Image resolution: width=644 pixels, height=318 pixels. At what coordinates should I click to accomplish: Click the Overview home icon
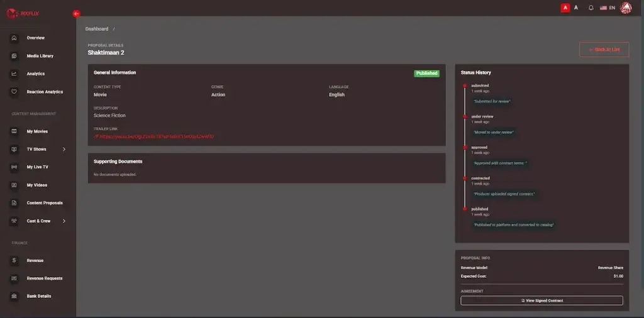point(14,38)
